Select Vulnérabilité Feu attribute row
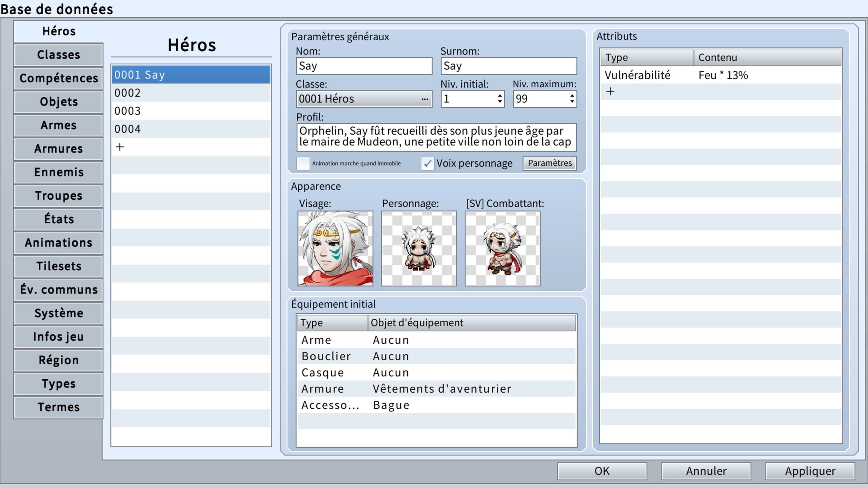Screen dimensions: 868x488 pos(720,75)
